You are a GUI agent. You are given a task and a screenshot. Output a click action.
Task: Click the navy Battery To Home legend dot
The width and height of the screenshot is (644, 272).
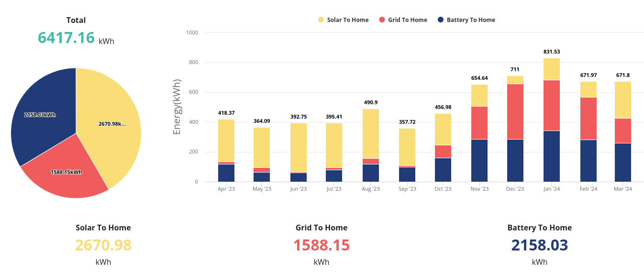(440, 20)
